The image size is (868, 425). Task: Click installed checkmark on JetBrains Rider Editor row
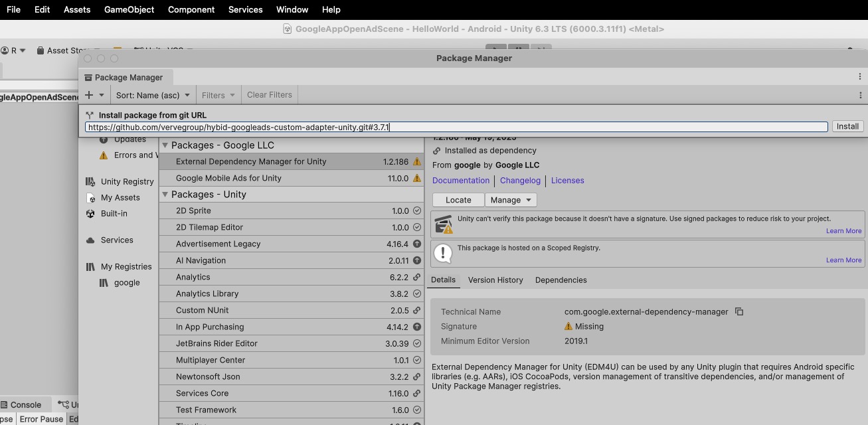pos(417,343)
